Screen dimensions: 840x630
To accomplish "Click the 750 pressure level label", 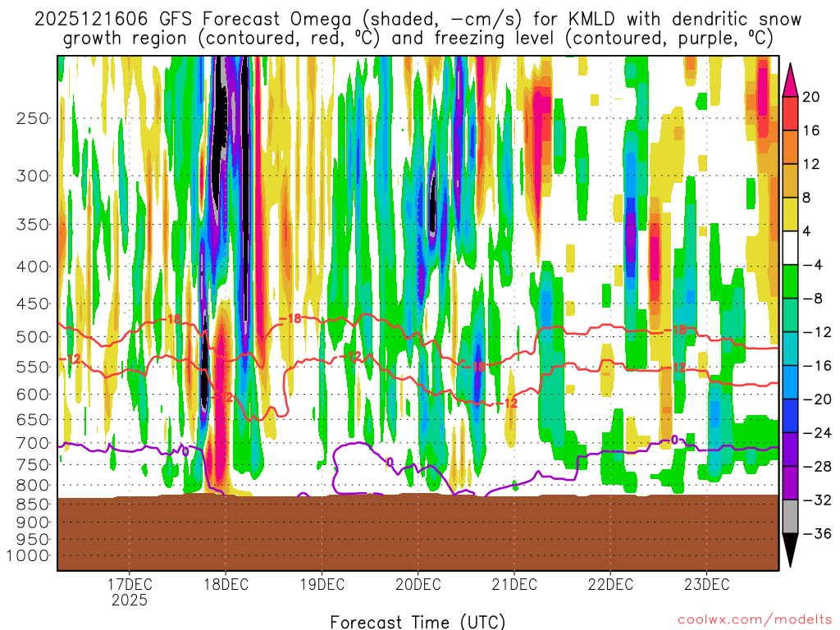I will pyautogui.click(x=33, y=465).
